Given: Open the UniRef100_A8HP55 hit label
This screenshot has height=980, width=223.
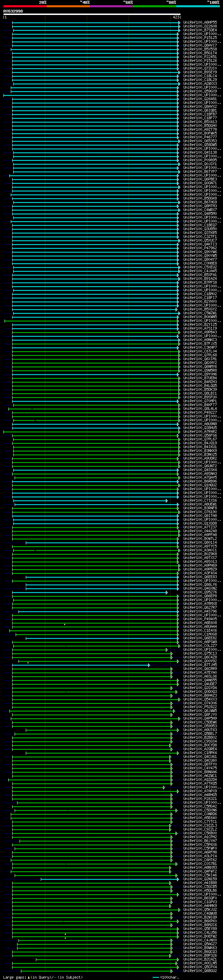Looking at the screenshot, I should pyautogui.click(x=200, y=23).
